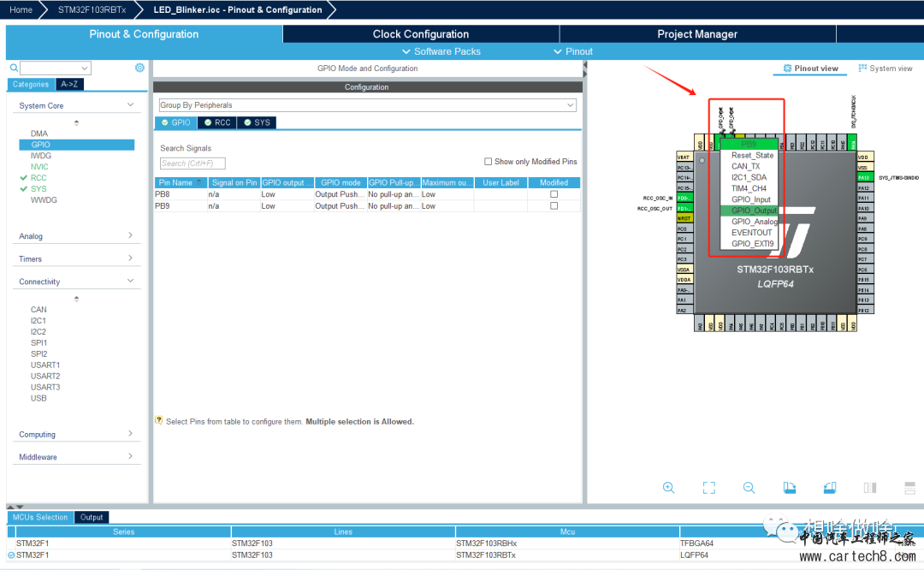The height and width of the screenshot is (570, 924).
Task: Enable Show only Modified Pins checkbox
Action: click(488, 162)
